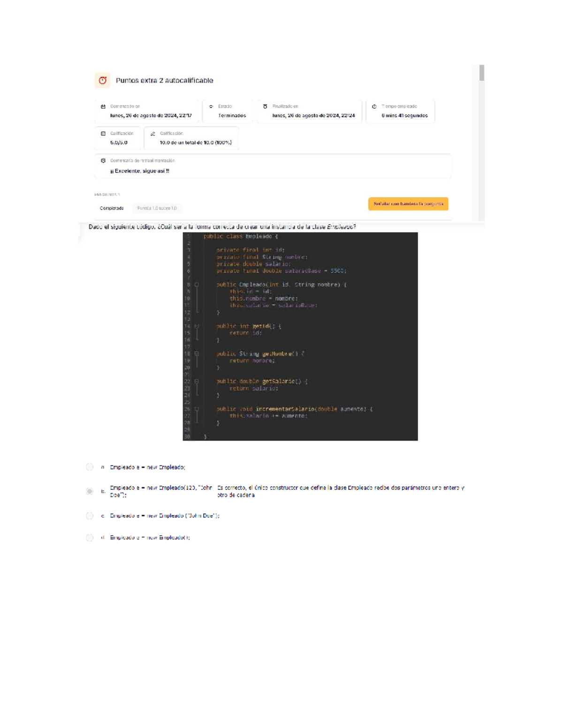Image resolution: width=563 pixels, height=728 pixels.
Task: Choose option c, Empleado("John Doe")
Action: pyautogui.click(x=90, y=516)
